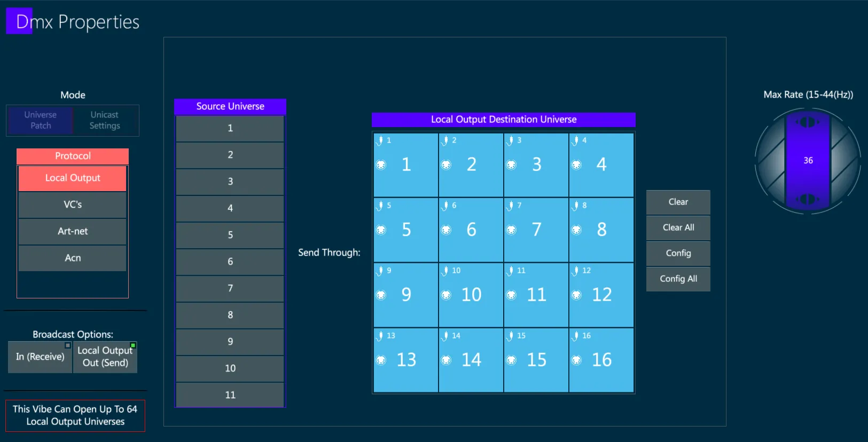This screenshot has width=868, height=442.
Task: Switch to Unicast Settings mode
Action: (x=105, y=120)
